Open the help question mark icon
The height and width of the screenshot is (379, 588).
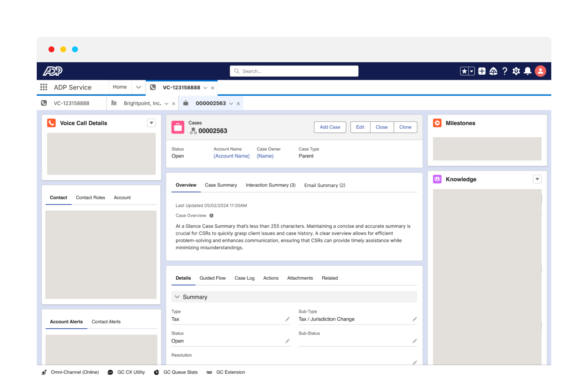[505, 71]
